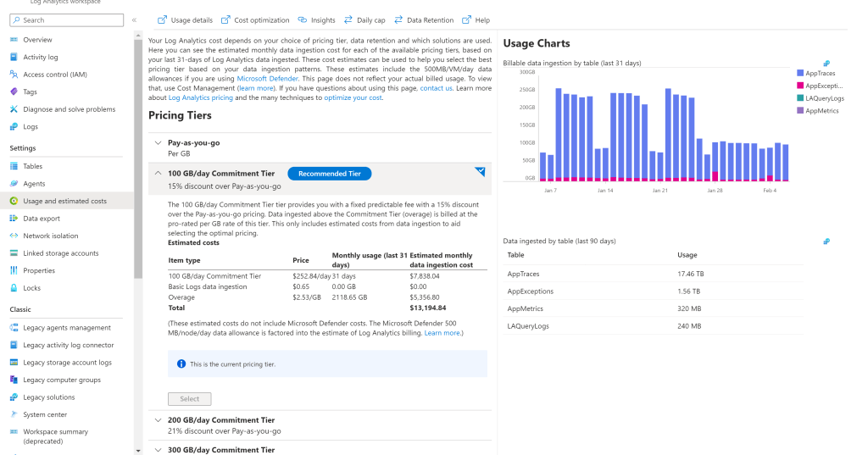Click the Recommended Tier badge
This screenshot has height=455, width=868.
[330, 174]
